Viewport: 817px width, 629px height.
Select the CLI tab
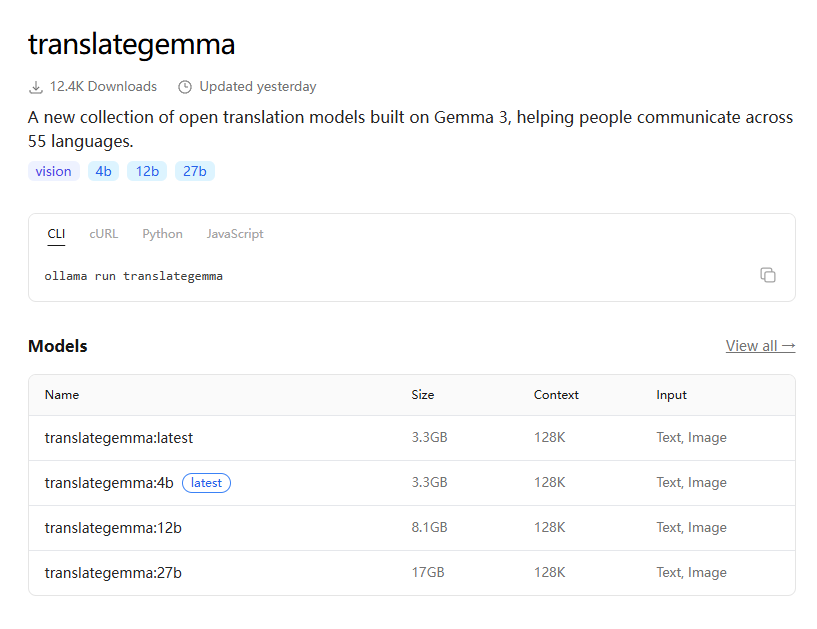56,234
